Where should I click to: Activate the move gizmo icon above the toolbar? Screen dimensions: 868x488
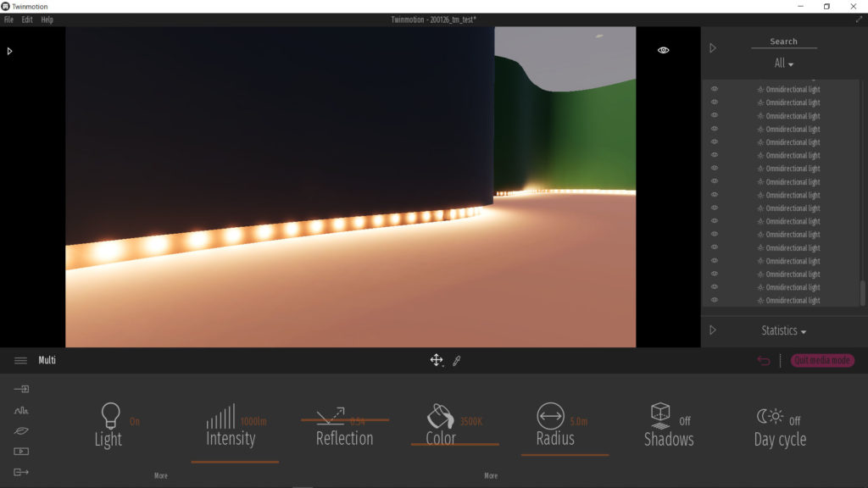pyautogui.click(x=437, y=360)
